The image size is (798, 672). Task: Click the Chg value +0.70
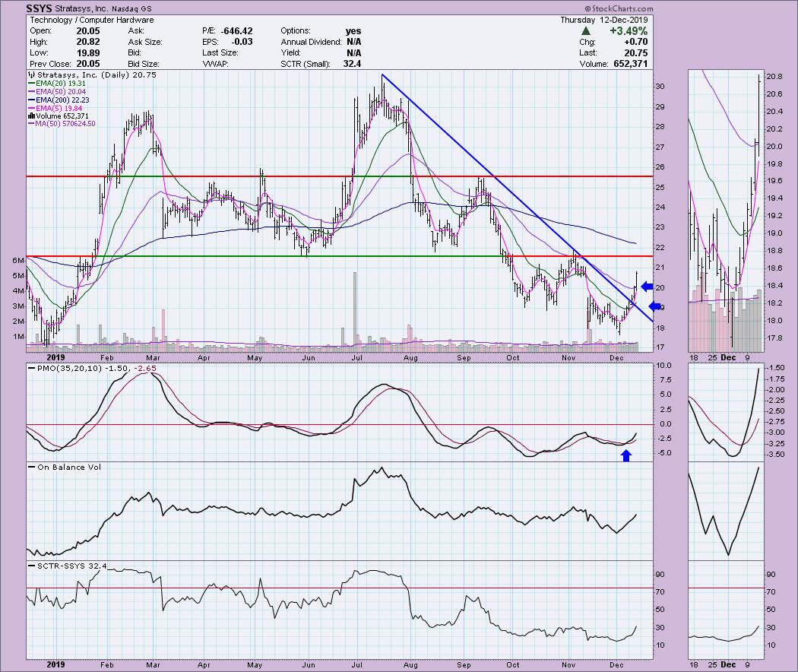tap(635, 42)
